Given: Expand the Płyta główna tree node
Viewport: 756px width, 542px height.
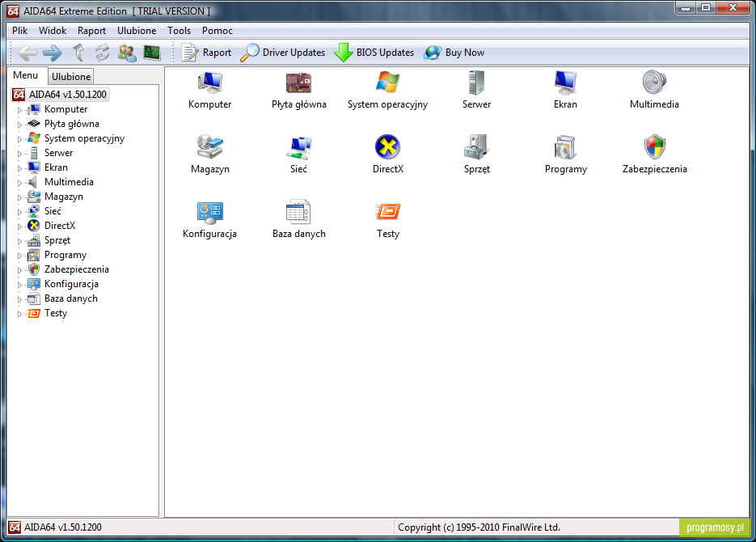Looking at the screenshot, I should click(19, 125).
